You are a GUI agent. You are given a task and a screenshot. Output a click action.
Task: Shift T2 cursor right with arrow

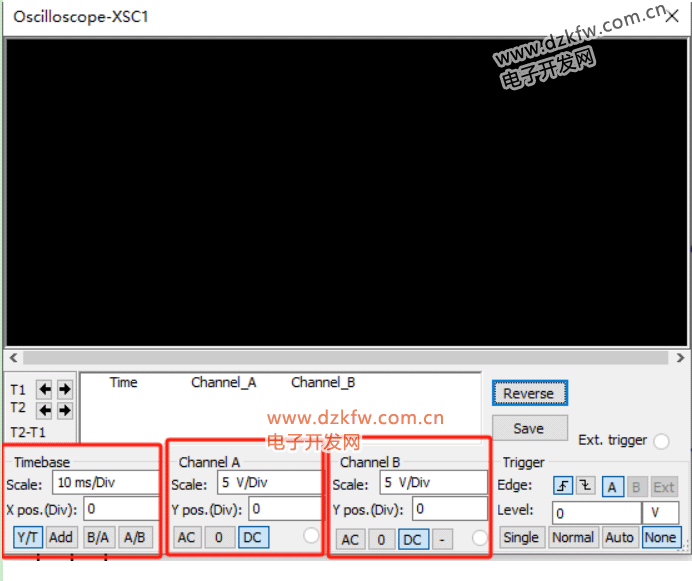tap(64, 410)
